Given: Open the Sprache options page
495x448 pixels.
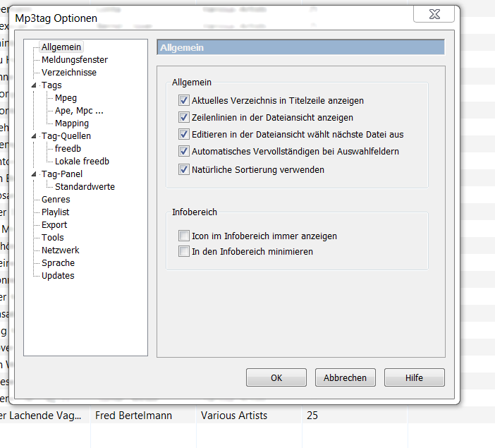Looking at the screenshot, I should [x=58, y=263].
